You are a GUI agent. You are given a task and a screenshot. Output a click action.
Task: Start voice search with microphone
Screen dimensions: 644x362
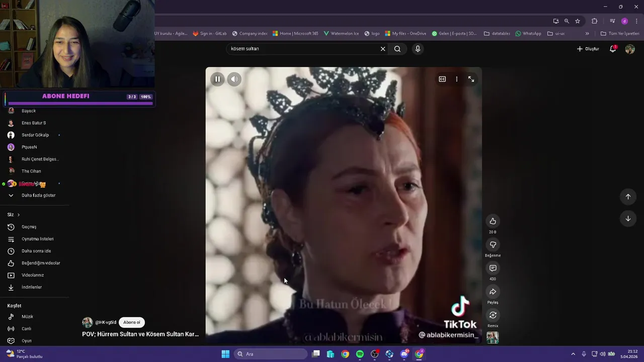(418, 49)
